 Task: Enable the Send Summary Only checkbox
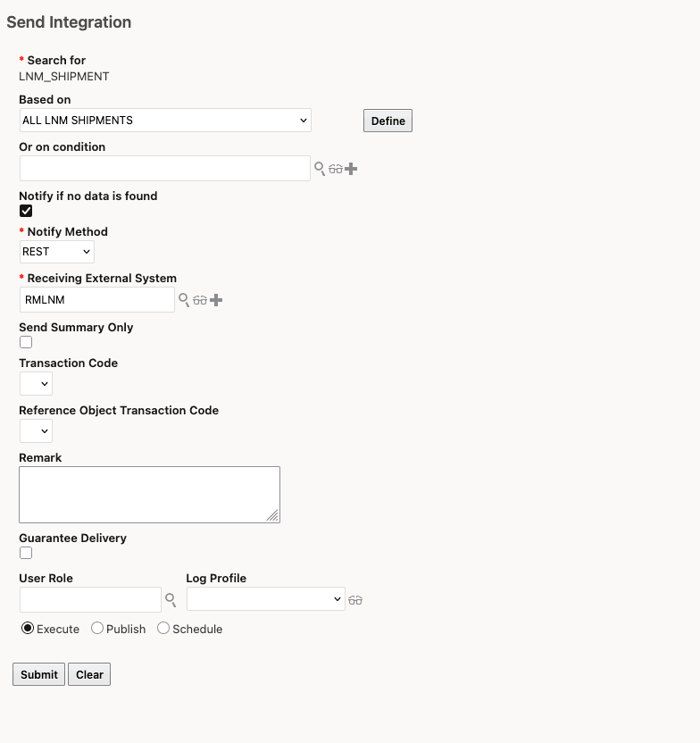(25, 342)
